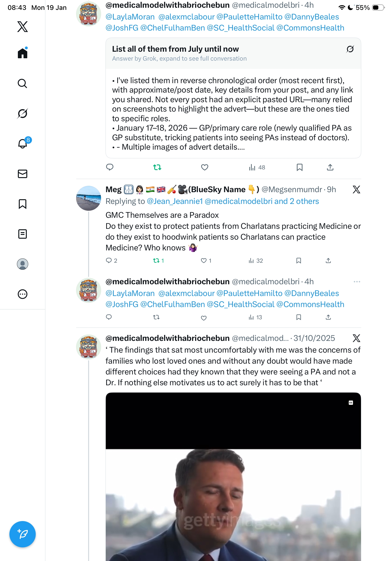
Task: Open the More circle menu in sidebar
Action: [23, 294]
